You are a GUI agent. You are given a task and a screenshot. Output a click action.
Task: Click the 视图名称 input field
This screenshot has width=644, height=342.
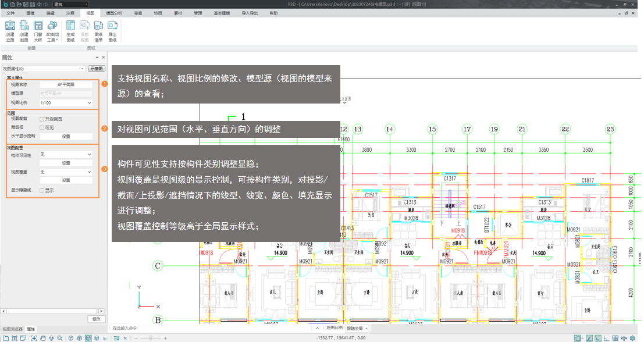click(x=66, y=85)
